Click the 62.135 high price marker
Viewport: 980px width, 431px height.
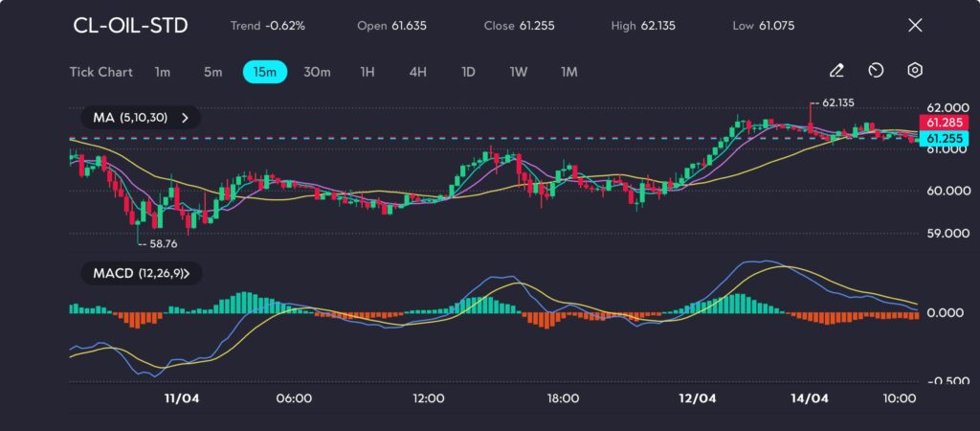coord(836,102)
